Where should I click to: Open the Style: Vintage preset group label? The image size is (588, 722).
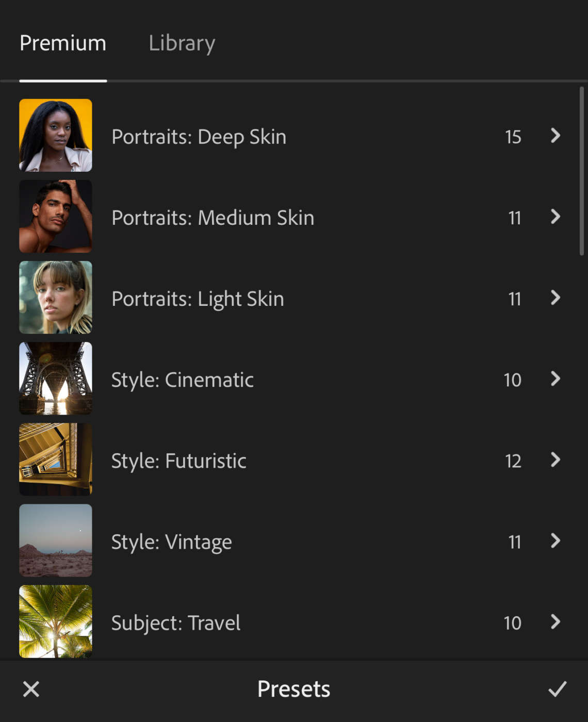[x=171, y=541]
